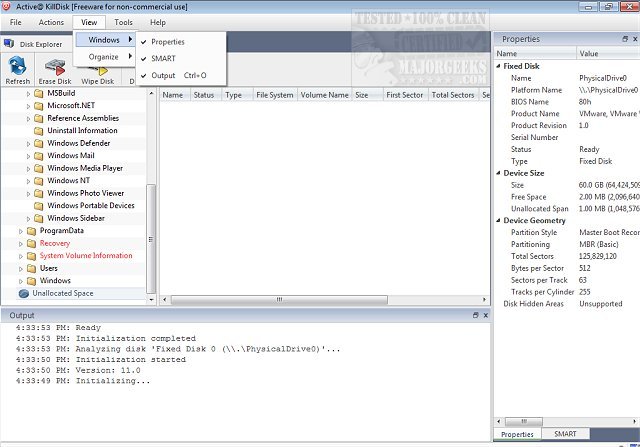Open the Tools menu

tap(123, 22)
